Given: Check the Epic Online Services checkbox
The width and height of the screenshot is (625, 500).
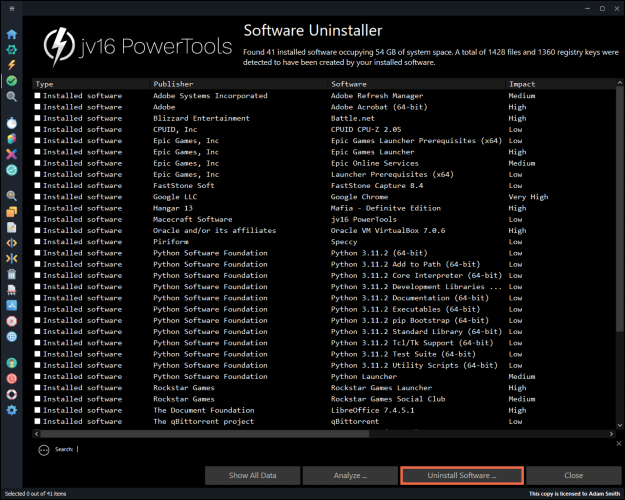Looking at the screenshot, I should (x=37, y=163).
